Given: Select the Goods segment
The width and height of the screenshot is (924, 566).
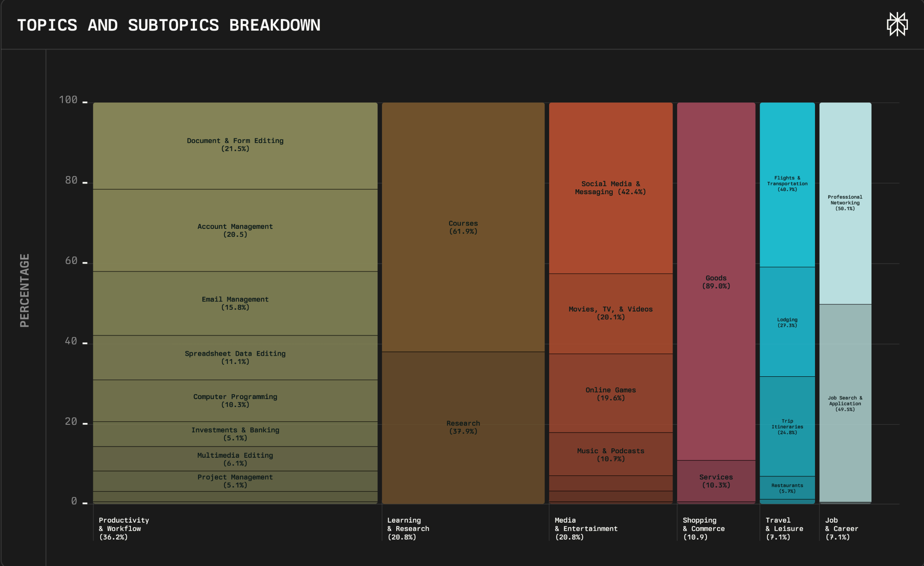Looking at the screenshot, I should click(x=716, y=282).
